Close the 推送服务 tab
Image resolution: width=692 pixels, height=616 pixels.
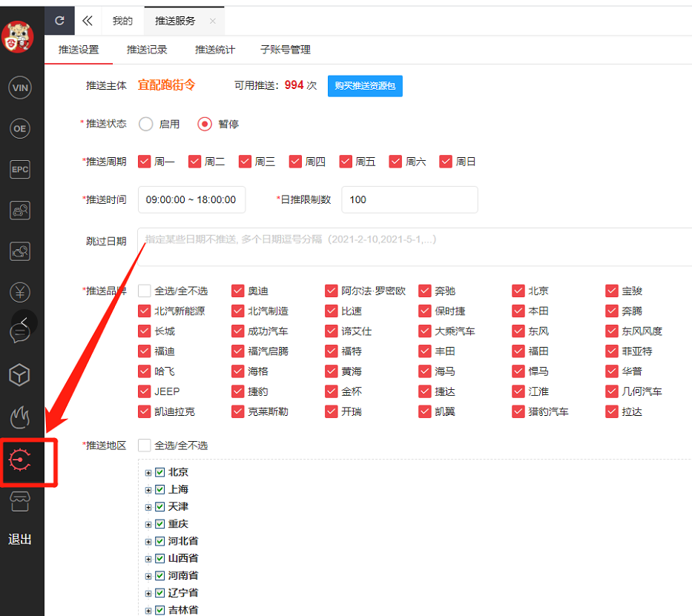point(213,21)
